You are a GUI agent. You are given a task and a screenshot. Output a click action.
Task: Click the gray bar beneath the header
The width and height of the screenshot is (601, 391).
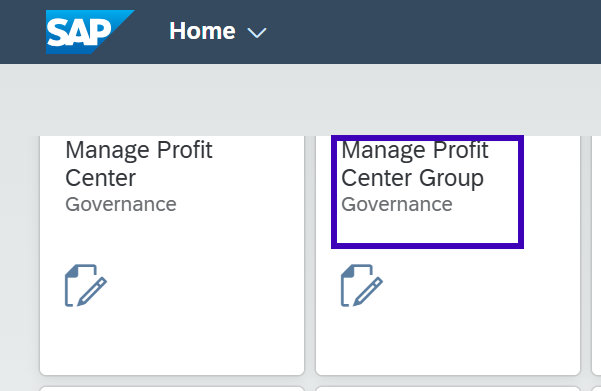[300, 100]
